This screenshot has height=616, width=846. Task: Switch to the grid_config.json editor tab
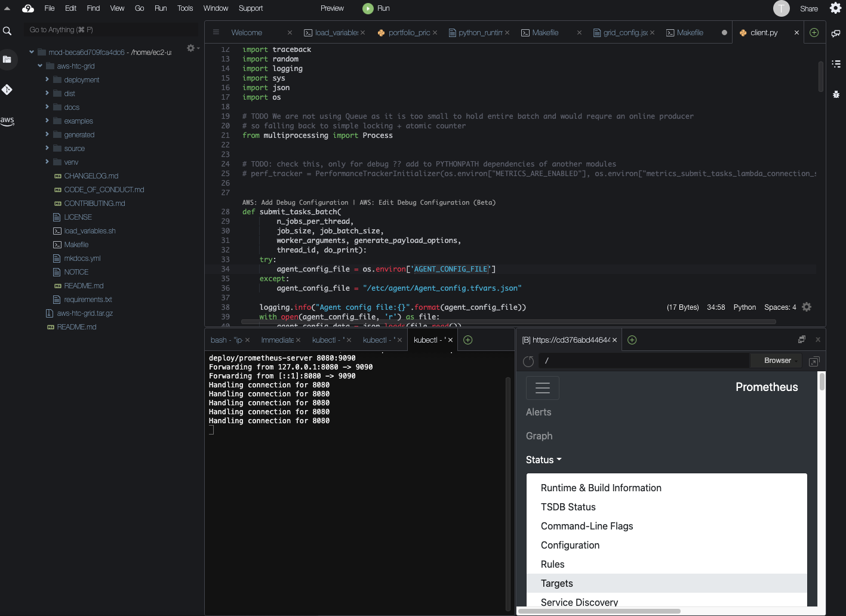(x=624, y=33)
